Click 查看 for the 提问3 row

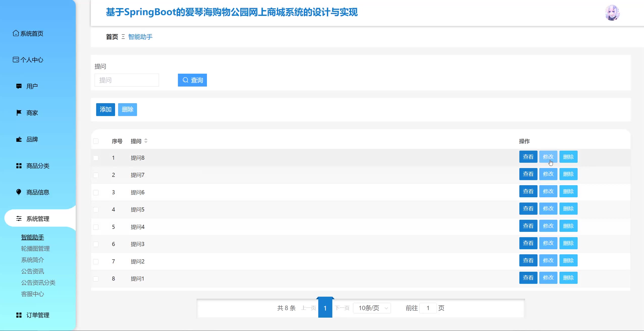tap(528, 243)
